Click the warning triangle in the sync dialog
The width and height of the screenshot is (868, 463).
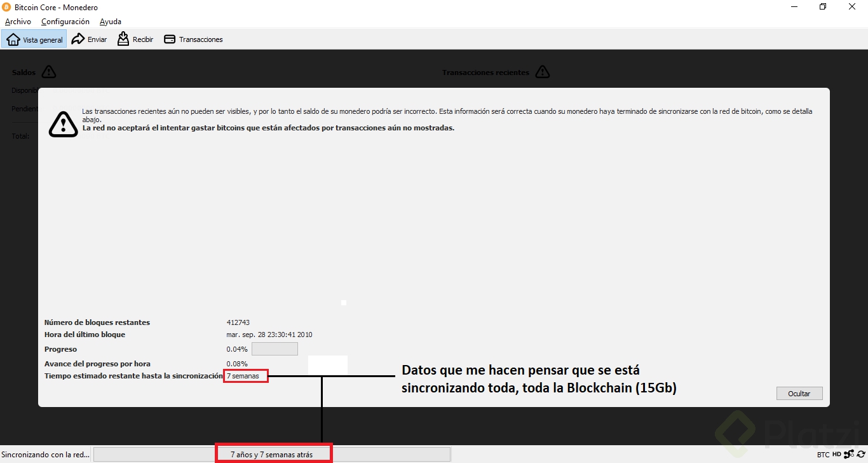click(63, 125)
